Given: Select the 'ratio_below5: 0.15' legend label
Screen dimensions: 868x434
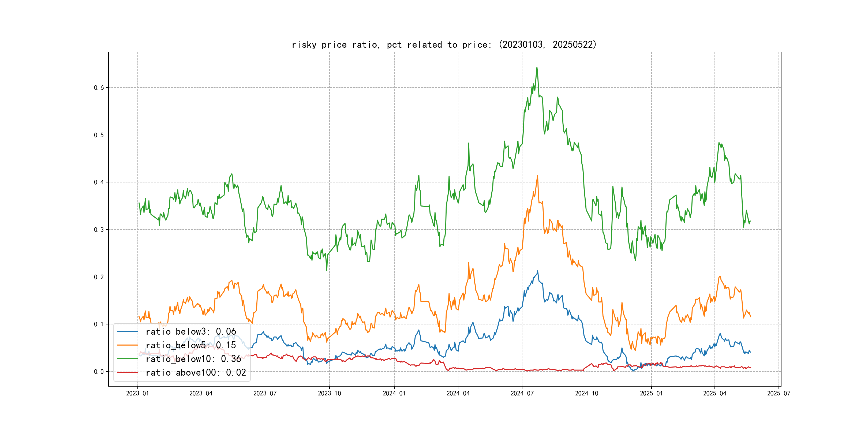Looking at the screenshot, I should click(191, 345).
